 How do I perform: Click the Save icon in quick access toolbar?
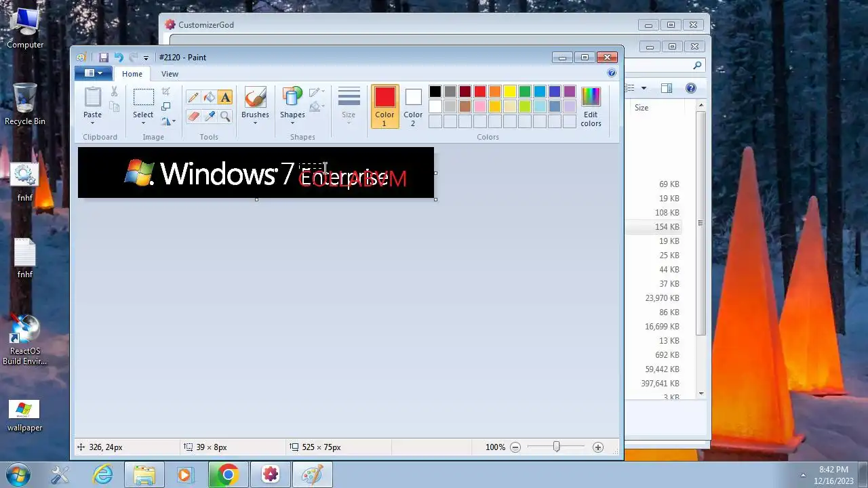(104, 58)
